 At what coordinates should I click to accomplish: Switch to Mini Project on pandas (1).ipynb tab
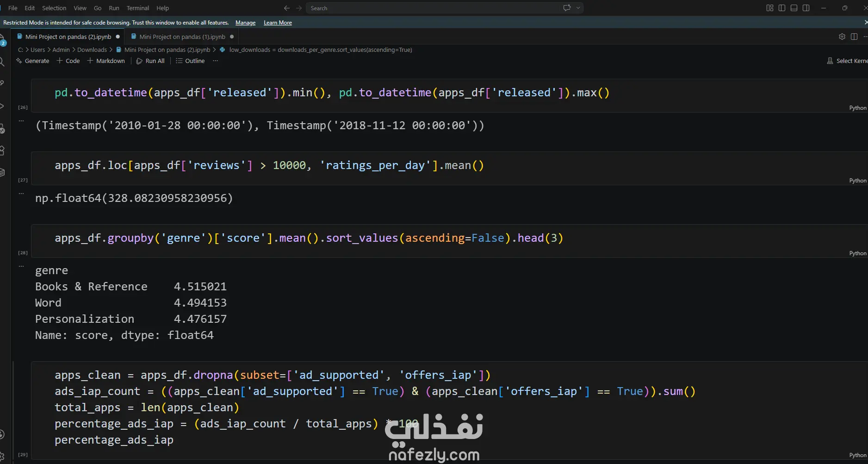(182, 37)
